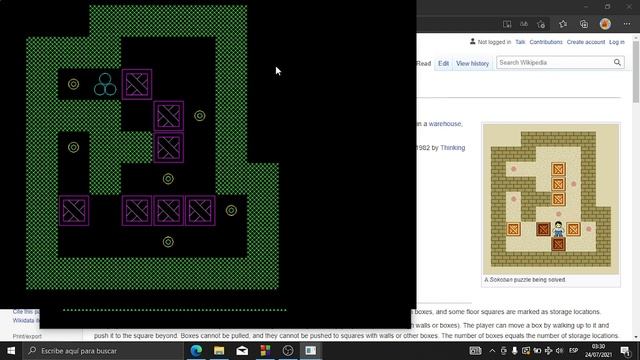Switch to the Read tab
Screen dimensions: 640x360
point(424,63)
